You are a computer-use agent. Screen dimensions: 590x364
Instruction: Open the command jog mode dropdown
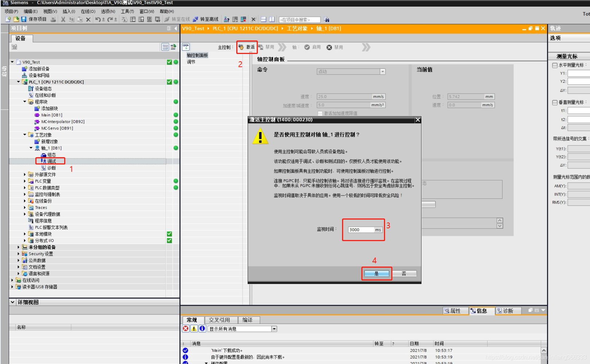(x=383, y=71)
